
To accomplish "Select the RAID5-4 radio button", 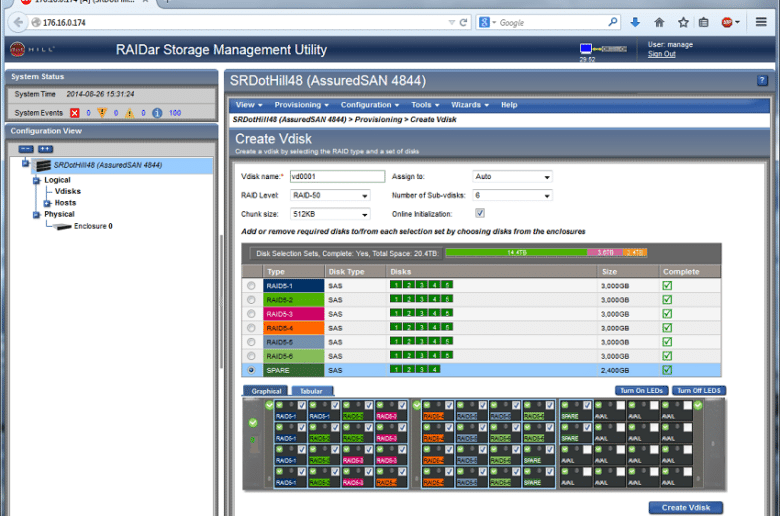I will (251, 328).
